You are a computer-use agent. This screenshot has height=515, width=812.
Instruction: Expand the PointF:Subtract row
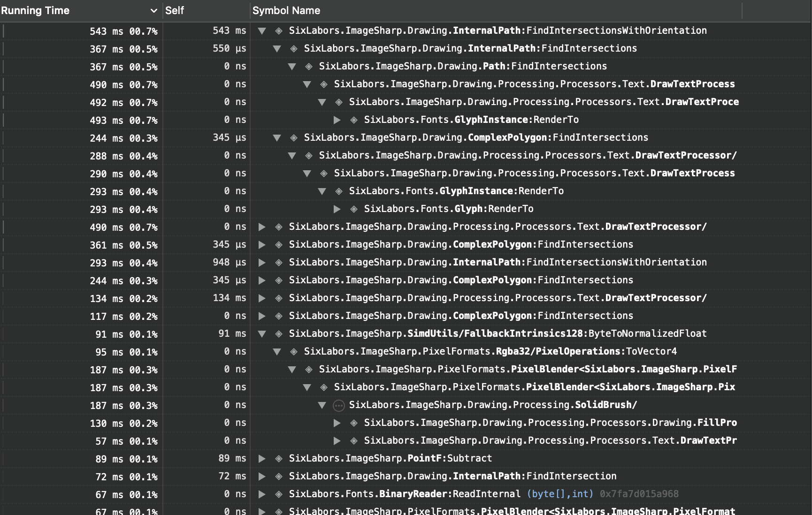[262, 459]
